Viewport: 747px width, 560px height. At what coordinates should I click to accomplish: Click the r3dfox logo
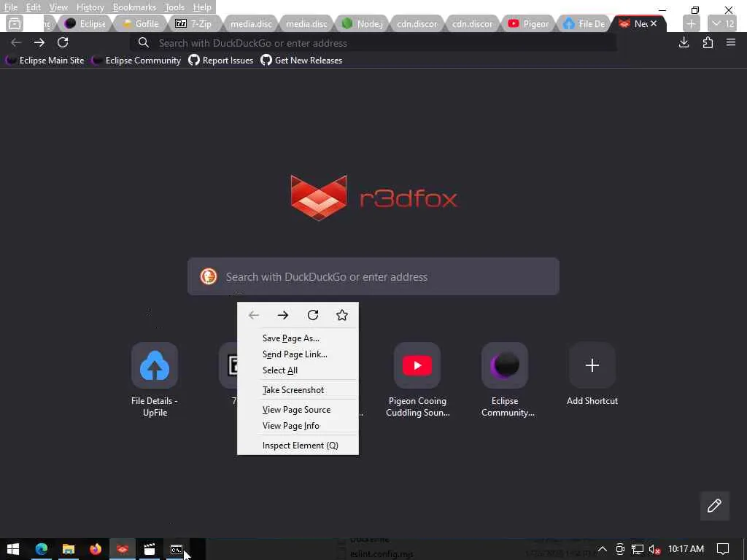click(374, 198)
